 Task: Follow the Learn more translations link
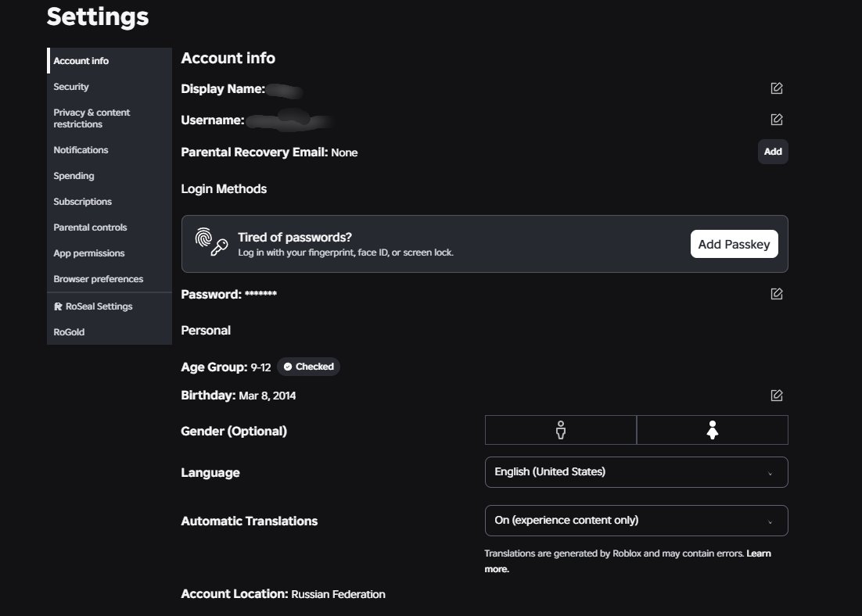628,561
